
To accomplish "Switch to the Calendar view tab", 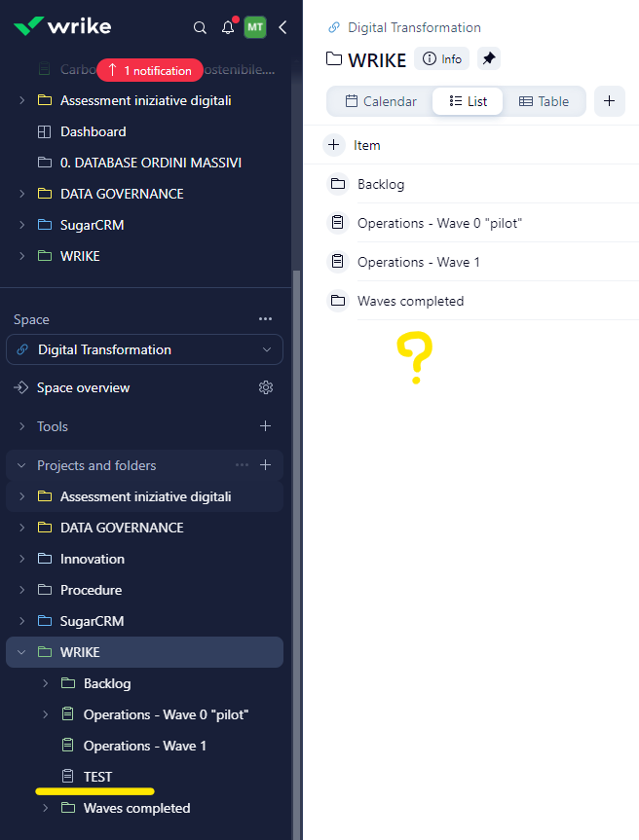I will (381, 101).
